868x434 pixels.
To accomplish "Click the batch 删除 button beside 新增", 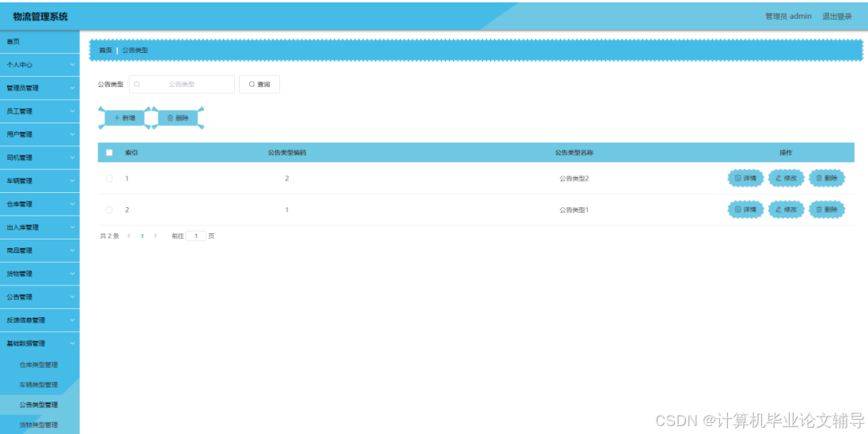I will coord(178,118).
